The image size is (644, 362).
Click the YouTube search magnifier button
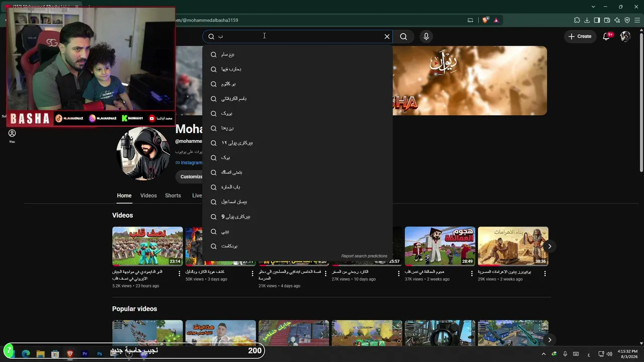pyautogui.click(x=404, y=36)
